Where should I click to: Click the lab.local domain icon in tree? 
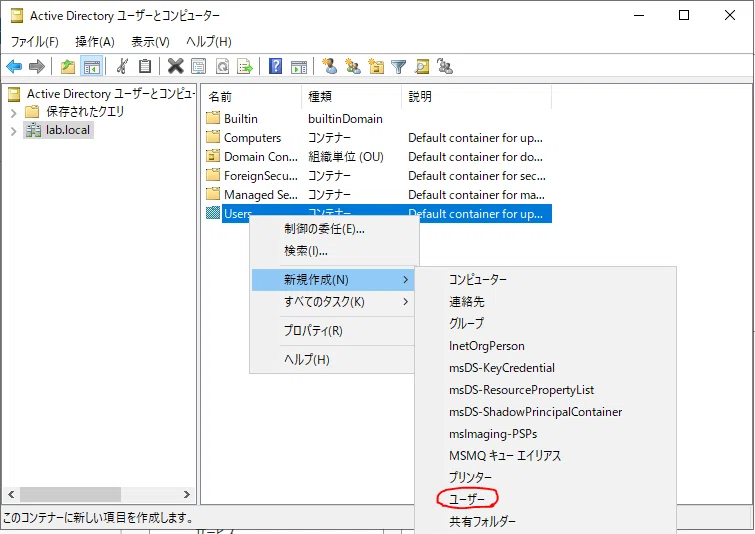tap(33, 130)
